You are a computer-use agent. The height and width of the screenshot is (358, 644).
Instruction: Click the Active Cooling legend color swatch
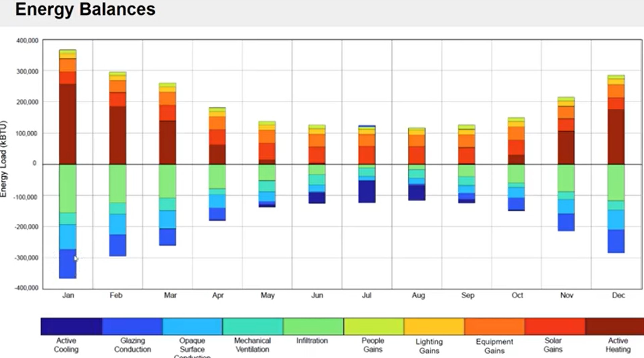point(71,326)
